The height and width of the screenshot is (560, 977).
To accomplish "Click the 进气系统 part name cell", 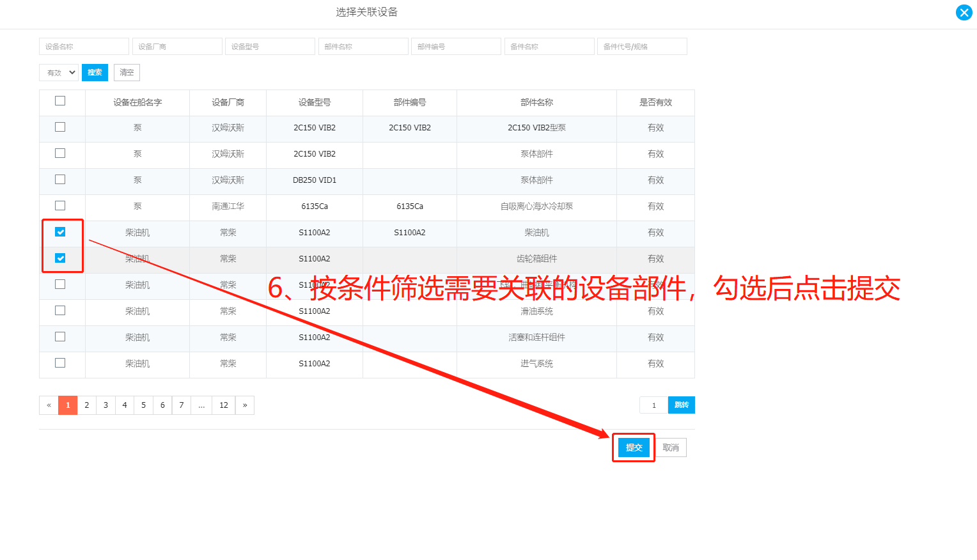I will [x=537, y=364].
